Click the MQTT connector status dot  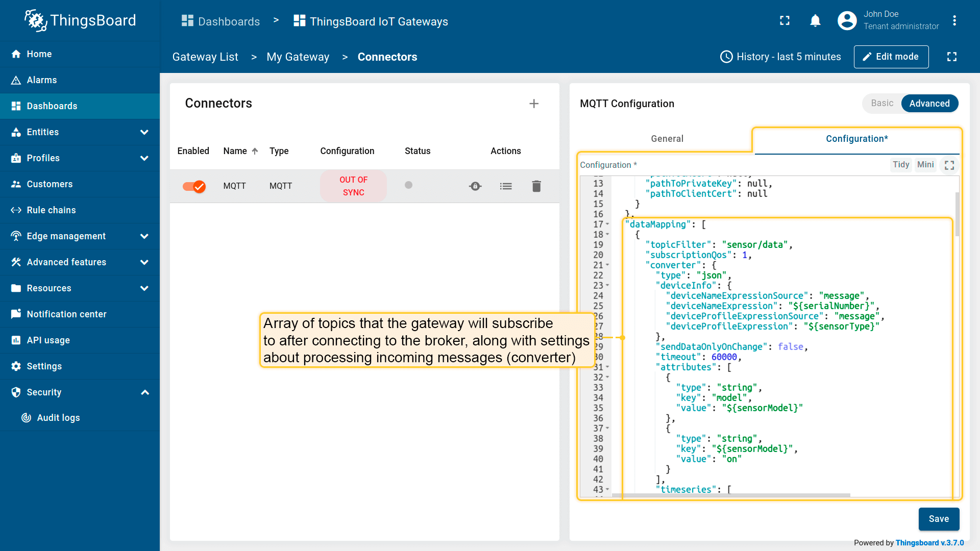click(408, 185)
